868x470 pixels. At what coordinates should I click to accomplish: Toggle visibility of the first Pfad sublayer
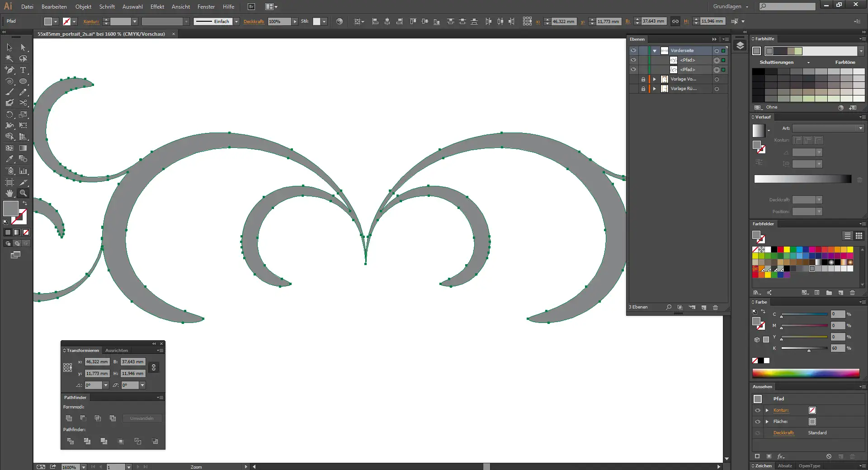tap(633, 60)
